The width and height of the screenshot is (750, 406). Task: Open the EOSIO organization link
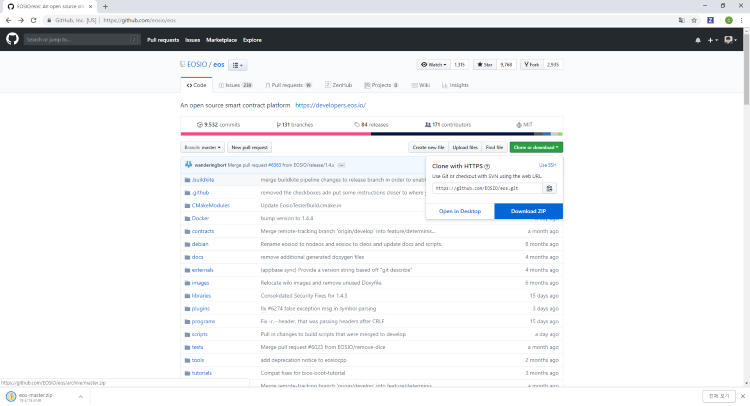coord(197,65)
